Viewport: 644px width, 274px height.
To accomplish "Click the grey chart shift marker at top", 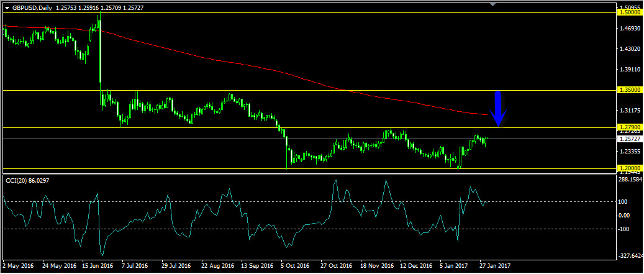I will [493, 4].
